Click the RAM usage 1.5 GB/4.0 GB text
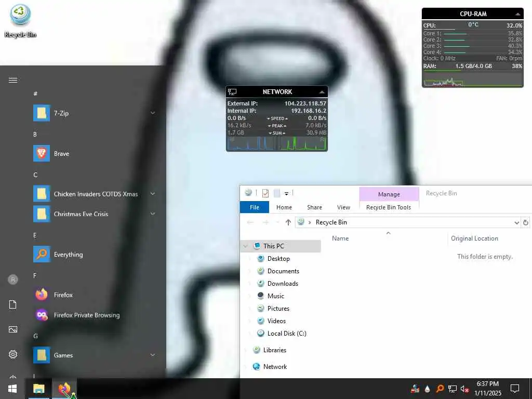This screenshot has width=532, height=399. [x=473, y=66]
